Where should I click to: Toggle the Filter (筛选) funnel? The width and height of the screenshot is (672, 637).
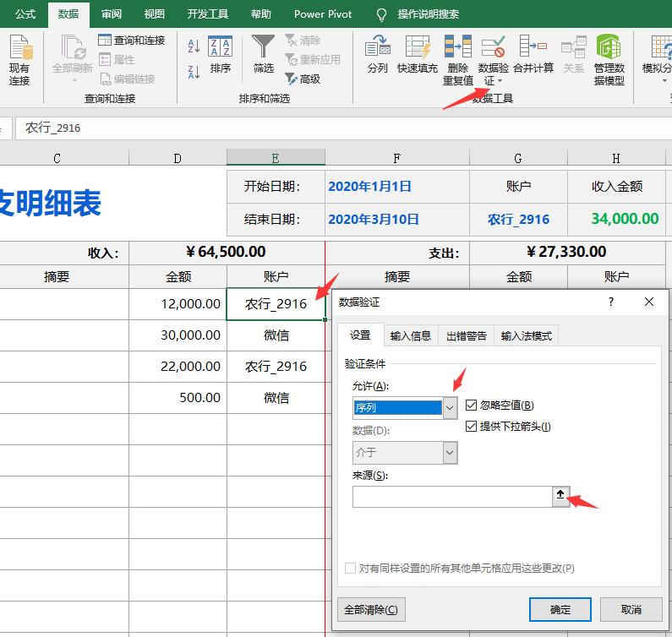pos(263,54)
